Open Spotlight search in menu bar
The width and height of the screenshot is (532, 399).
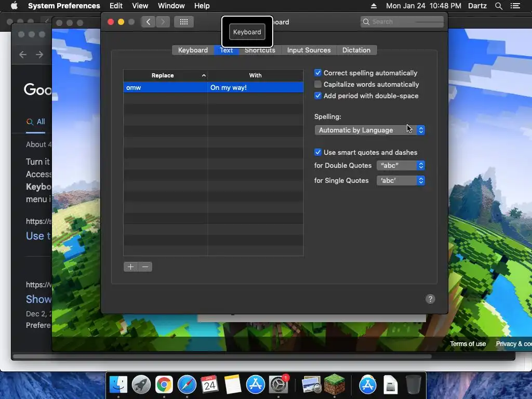[x=498, y=6]
